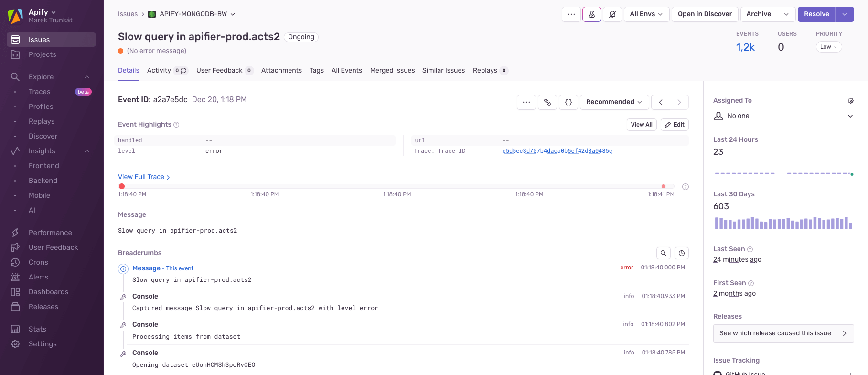Change priority Low dropdown
868x375 pixels.
829,47
